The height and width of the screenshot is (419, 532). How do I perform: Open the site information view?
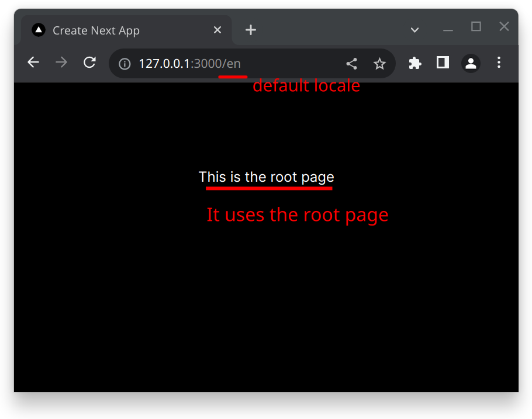[x=124, y=63]
